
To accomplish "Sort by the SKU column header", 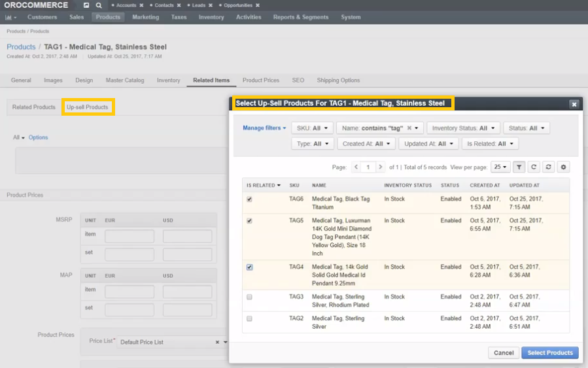I will coord(294,186).
